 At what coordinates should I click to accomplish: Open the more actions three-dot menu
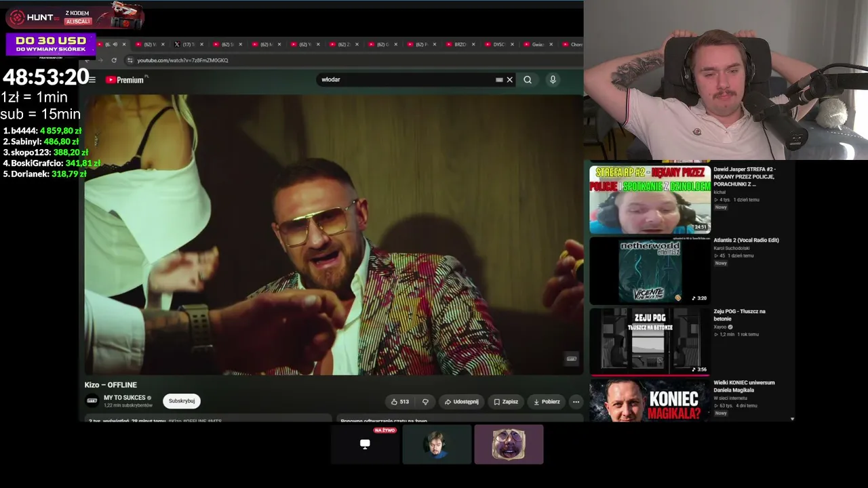576,402
